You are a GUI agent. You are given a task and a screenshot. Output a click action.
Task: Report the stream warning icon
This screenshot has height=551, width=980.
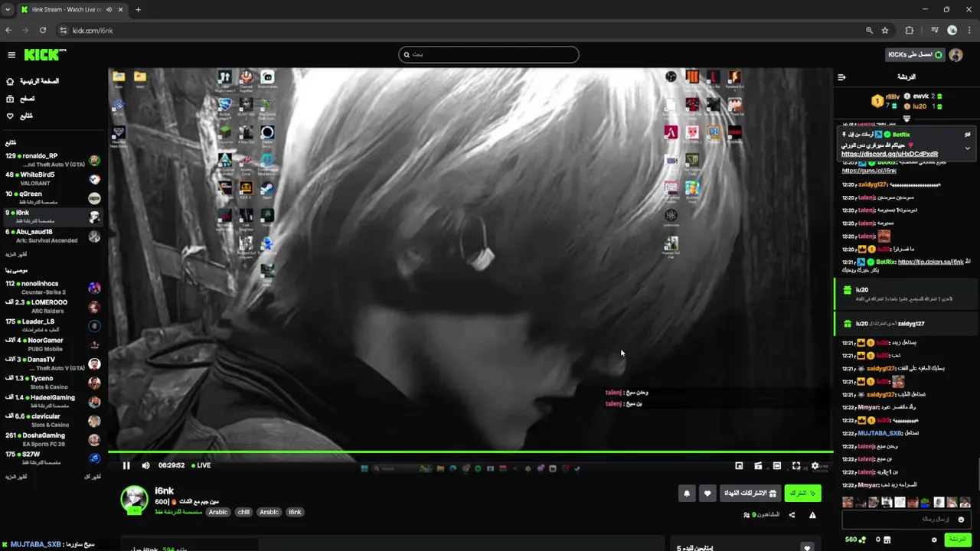coord(812,515)
